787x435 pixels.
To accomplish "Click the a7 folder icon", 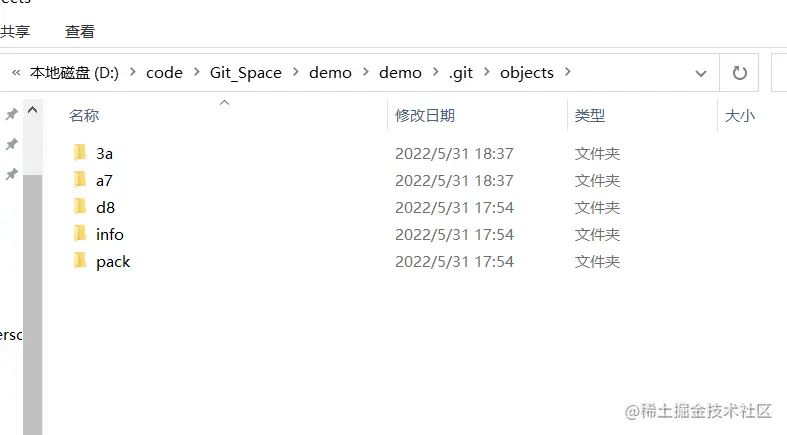I will (81, 180).
